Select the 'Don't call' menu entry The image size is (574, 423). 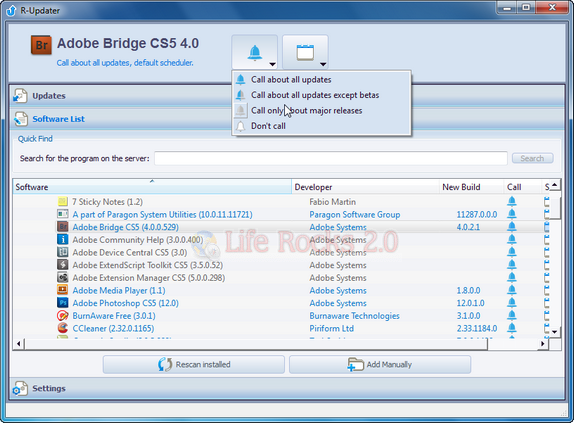tap(321, 126)
